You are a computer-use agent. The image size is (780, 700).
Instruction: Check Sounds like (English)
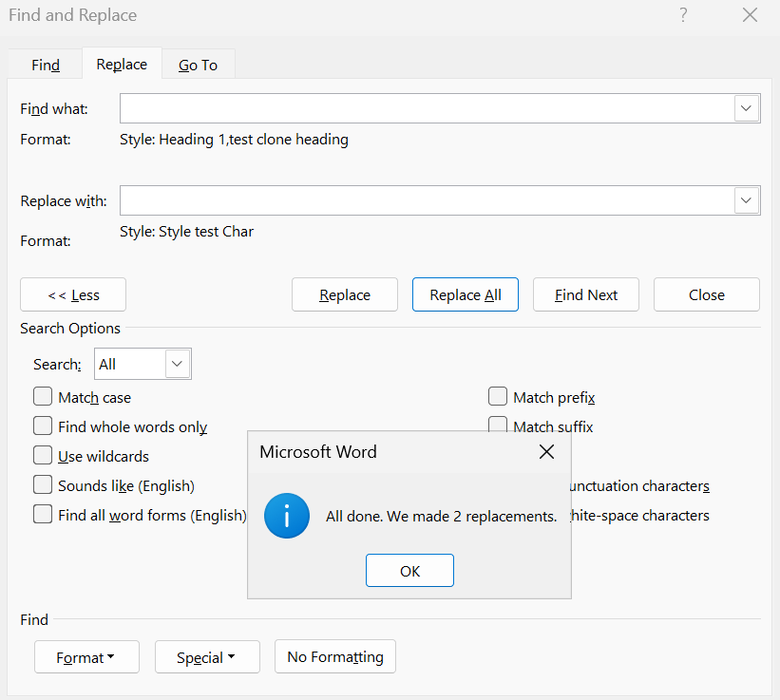tap(43, 484)
